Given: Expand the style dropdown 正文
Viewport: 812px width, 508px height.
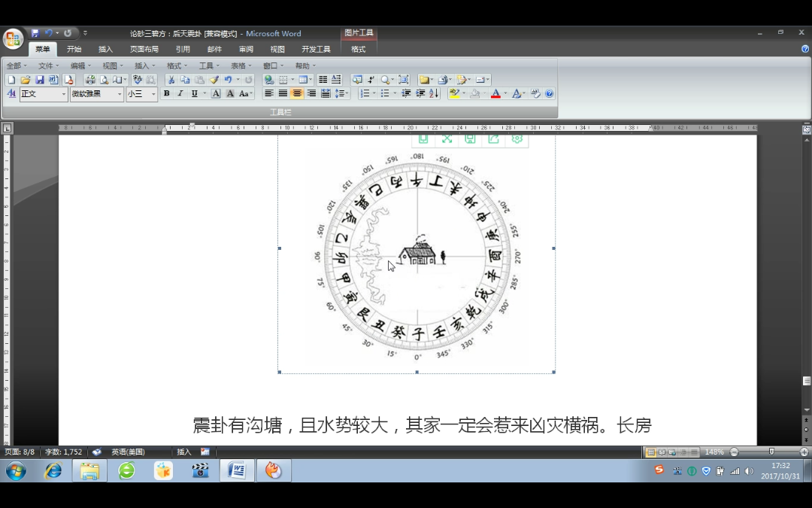Looking at the screenshot, I should tap(44, 94).
